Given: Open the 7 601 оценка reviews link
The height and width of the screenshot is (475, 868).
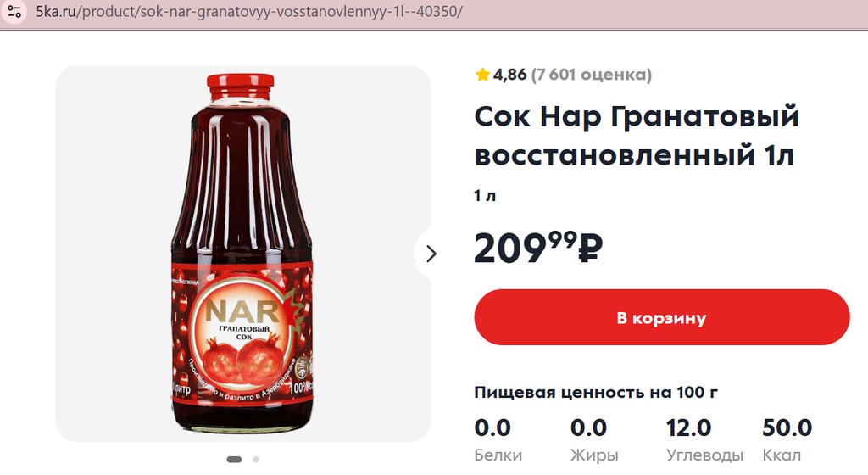Looking at the screenshot, I should [591, 74].
